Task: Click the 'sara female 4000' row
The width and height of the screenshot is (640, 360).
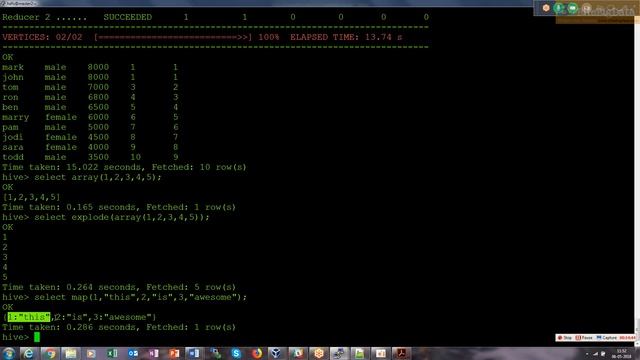Action: [x=90, y=147]
